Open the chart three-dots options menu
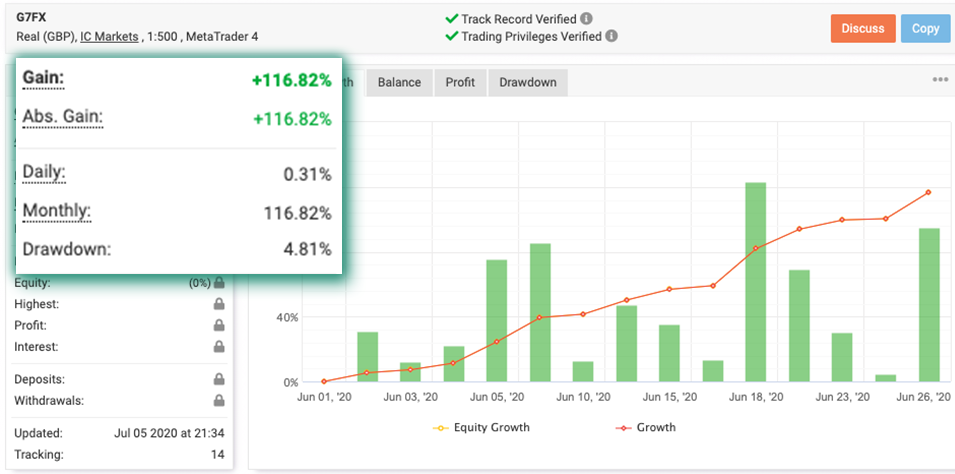This screenshot has width=955, height=474. tap(939, 80)
